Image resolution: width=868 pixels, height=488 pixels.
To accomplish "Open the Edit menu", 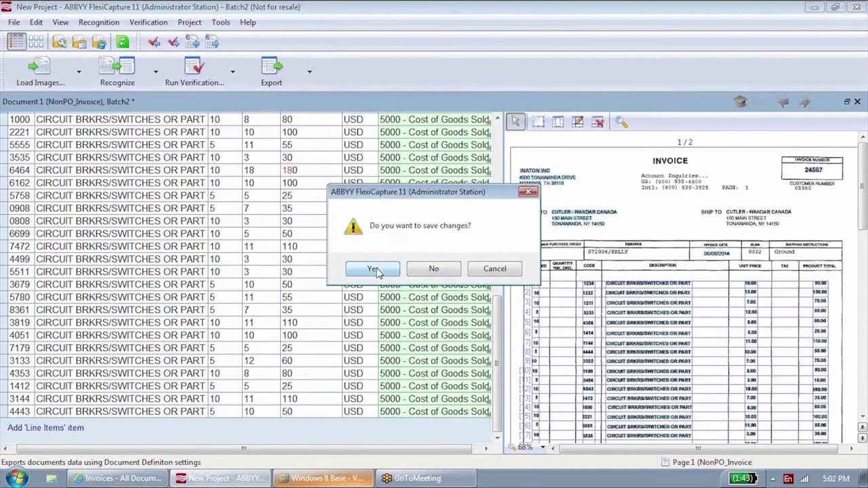I will pos(36,22).
